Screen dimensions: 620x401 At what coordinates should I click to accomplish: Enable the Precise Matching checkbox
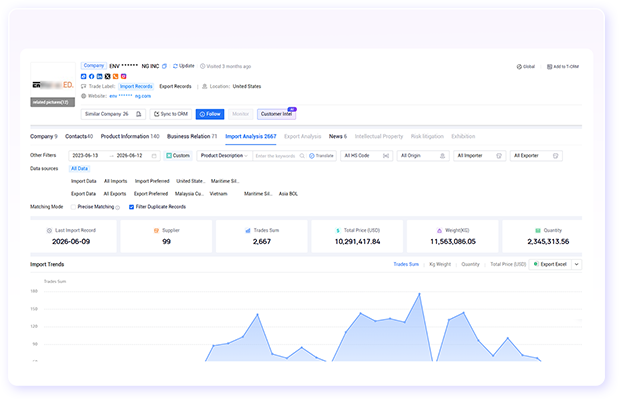(x=73, y=207)
